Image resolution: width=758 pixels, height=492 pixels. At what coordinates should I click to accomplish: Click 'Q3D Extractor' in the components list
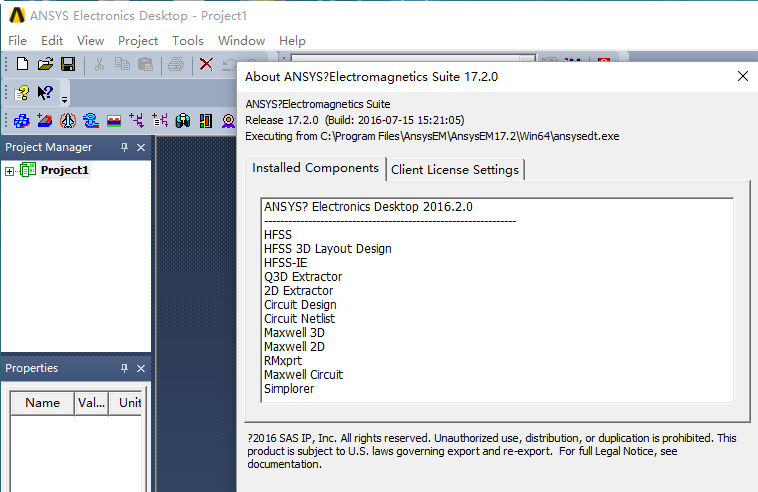[303, 277]
